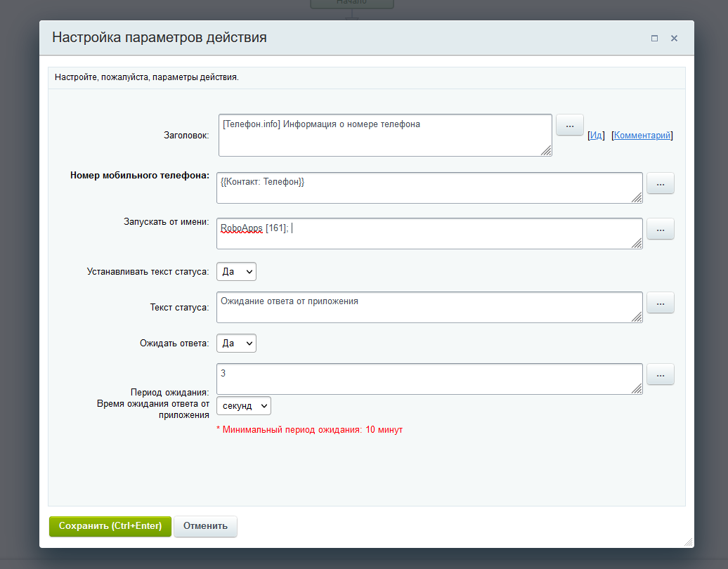Focus the Заголовок text field
The image size is (728, 569).
point(384,135)
